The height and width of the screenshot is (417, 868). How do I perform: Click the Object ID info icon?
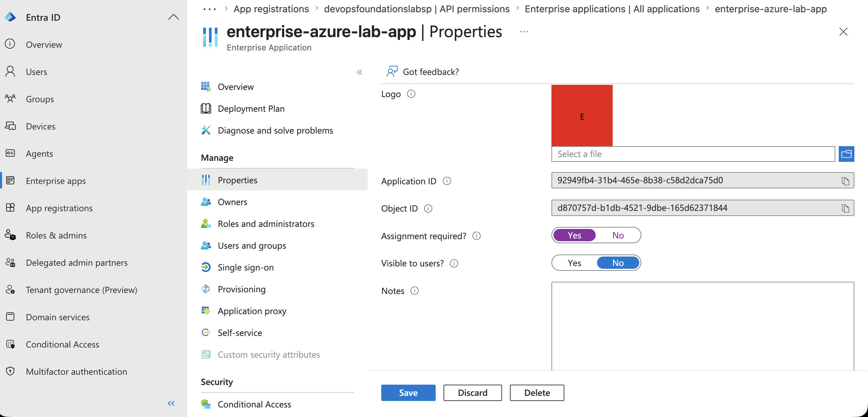click(428, 208)
